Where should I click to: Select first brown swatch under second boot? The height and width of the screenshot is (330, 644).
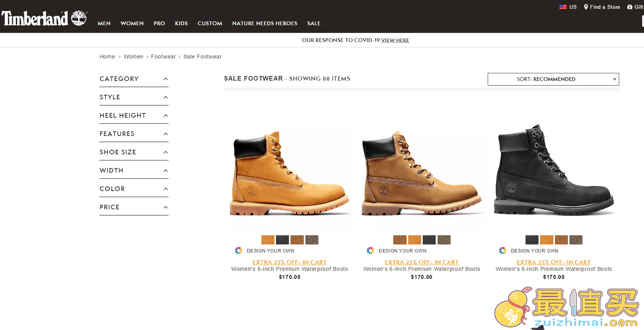click(400, 240)
